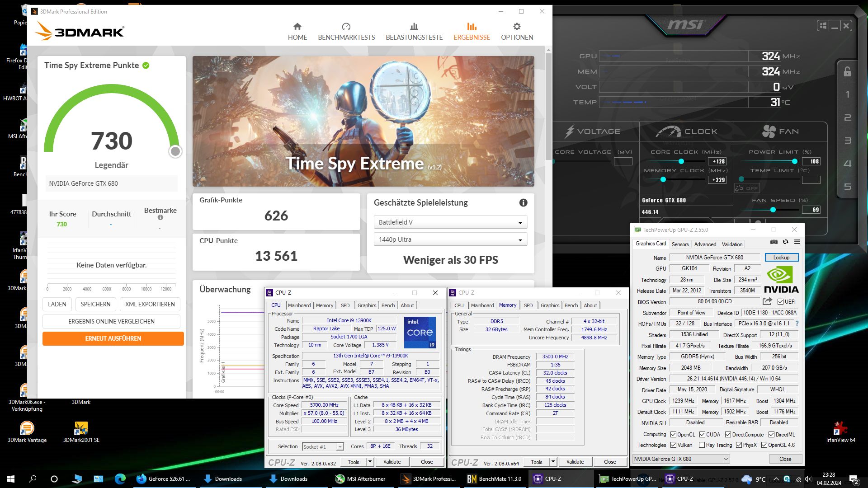
Task: Open BenchMate 11.3.0 in the taskbar
Action: pyautogui.click(x=494, y=479)
